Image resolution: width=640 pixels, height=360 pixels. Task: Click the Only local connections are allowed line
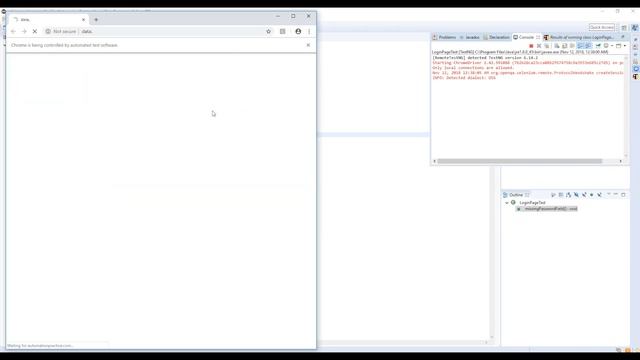point(473,68)
